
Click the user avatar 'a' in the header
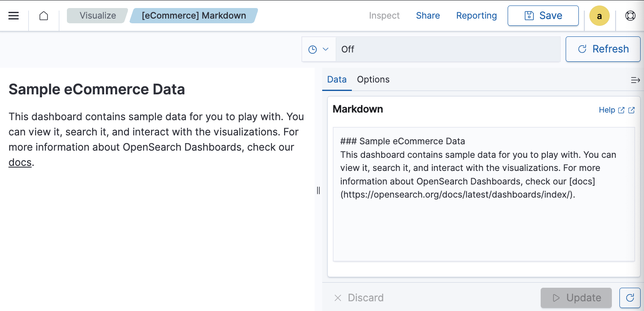point(599,15)
